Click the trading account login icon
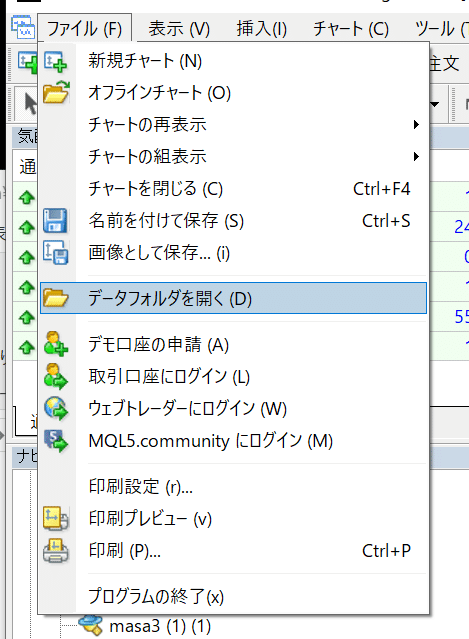The image size is (469, 639). (x=56, y=376)
